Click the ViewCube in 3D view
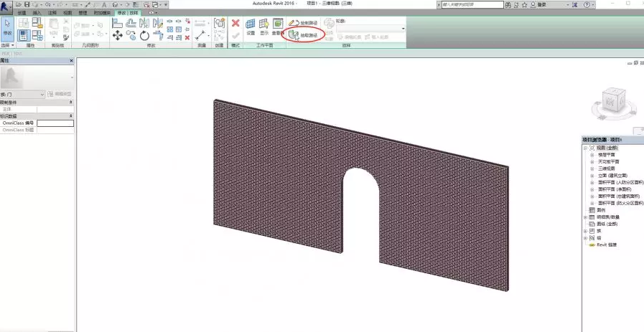The width and height of the screenshot is (644, 332). tap(613, 100)
